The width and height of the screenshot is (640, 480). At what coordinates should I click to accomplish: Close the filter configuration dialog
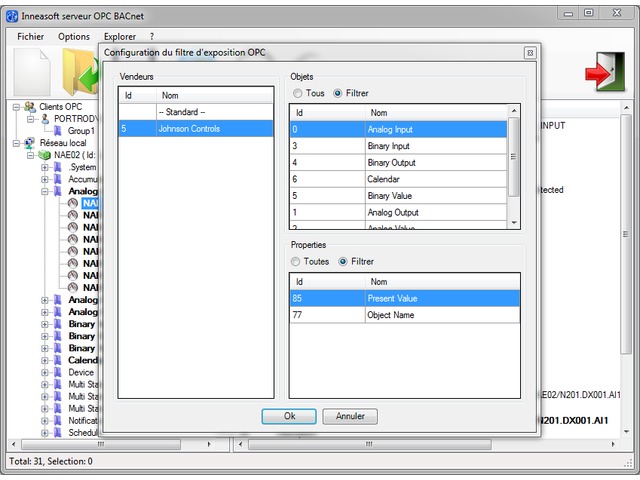[529, 53]
